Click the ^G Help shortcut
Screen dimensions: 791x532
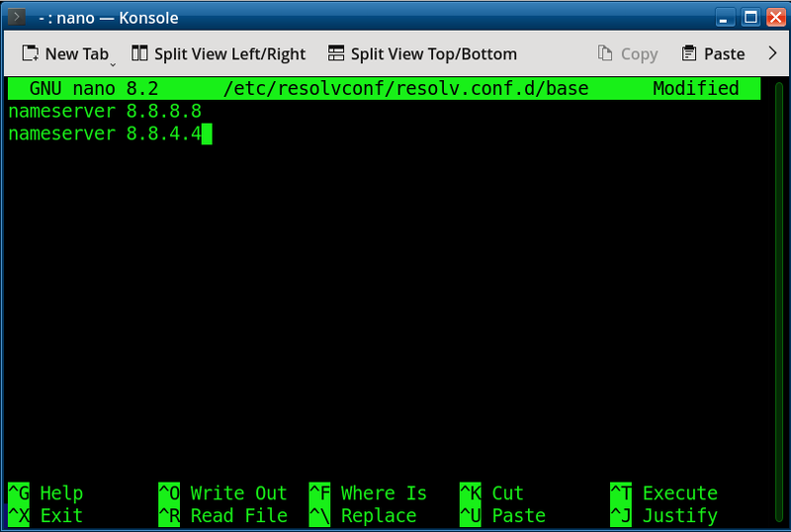45,493
